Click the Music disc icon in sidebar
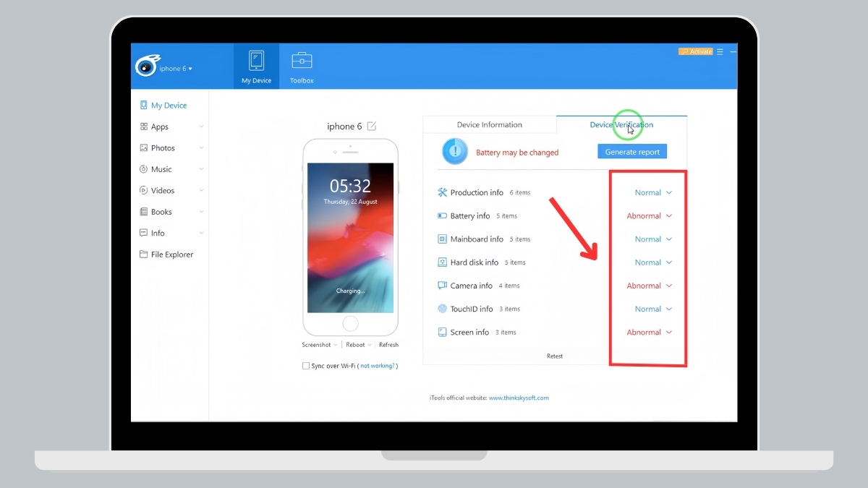The height and width of the screenshot is (488, 868). point(144,169)
